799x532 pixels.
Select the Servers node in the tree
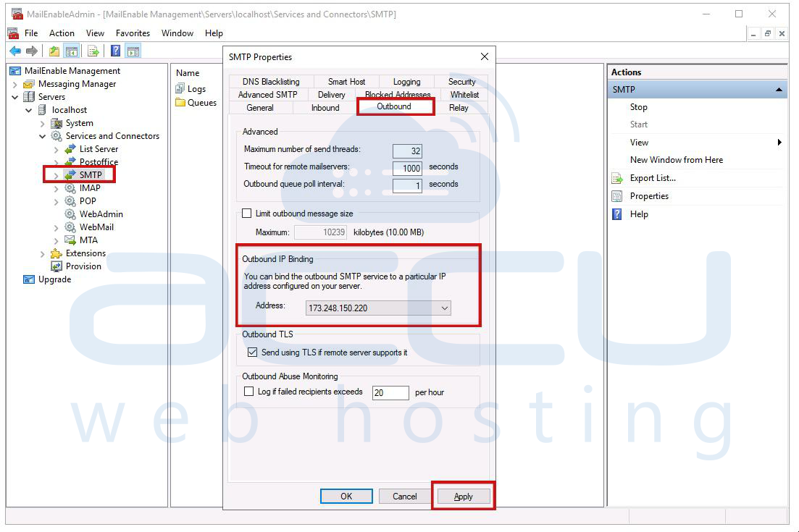tap(51, 97)
